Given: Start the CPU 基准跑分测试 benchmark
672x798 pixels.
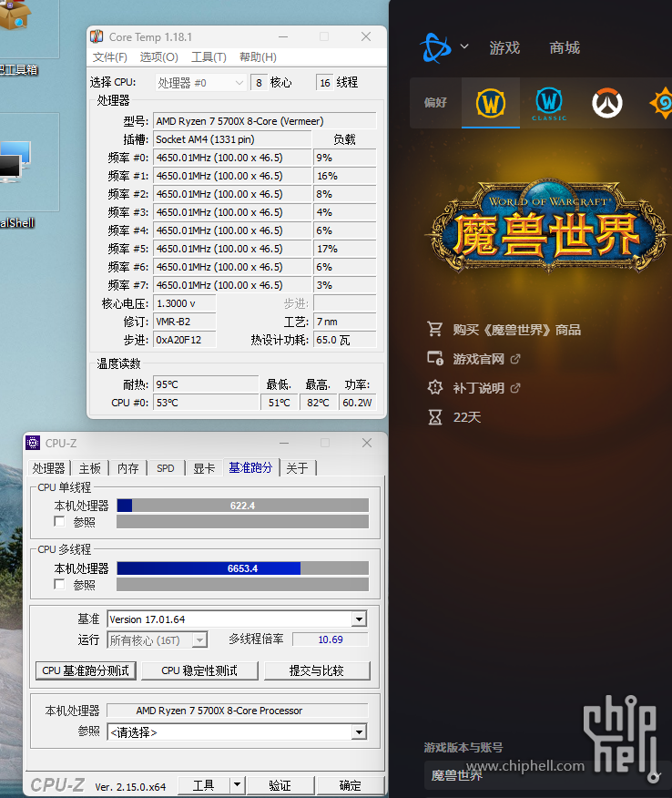Looking at the screenshot, I should [86, 670].
